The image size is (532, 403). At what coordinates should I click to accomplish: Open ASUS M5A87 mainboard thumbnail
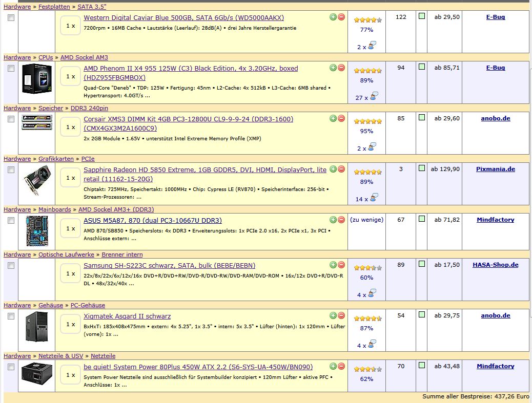(x=37, y=231)
